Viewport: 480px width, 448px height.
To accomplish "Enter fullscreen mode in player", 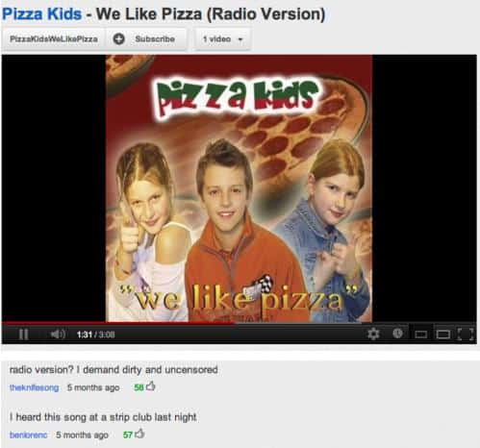I will 466,335.
